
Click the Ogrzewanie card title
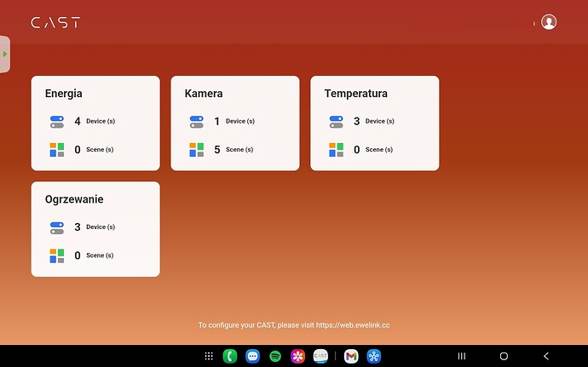(74, 199)
